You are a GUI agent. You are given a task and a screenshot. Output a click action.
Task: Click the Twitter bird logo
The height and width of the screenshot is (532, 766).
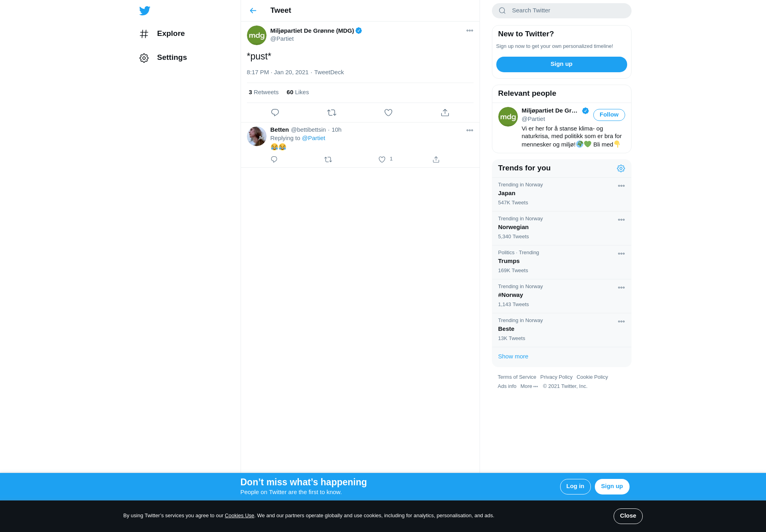[144, 11]
